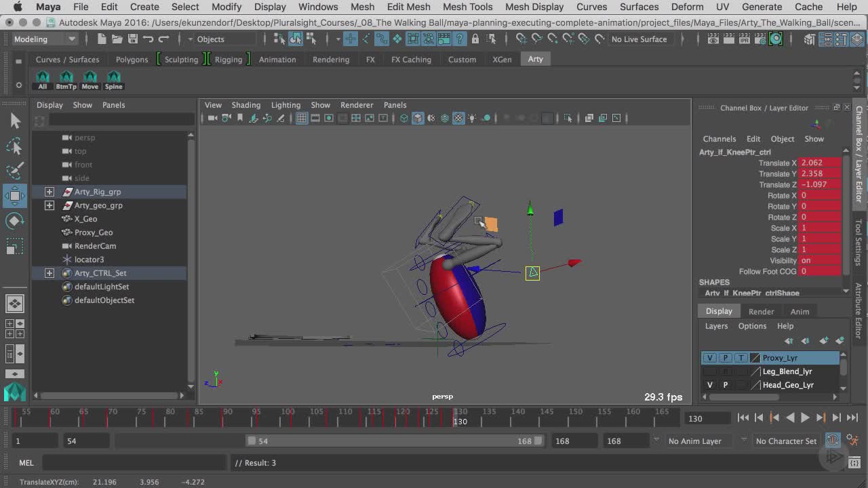Click the time range slider bar
Viewport: 868px width, 488px height.
click(396, 441)
